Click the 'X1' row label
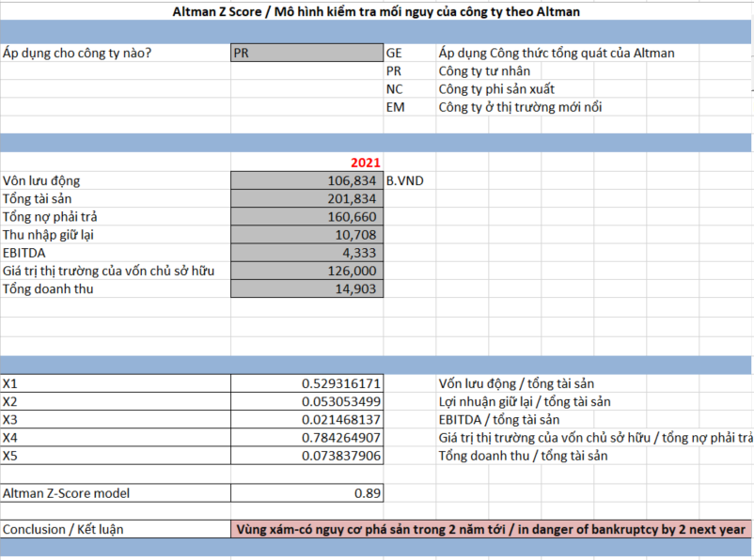This screenshot has height=560, width=754. click(x=10, y=383)
